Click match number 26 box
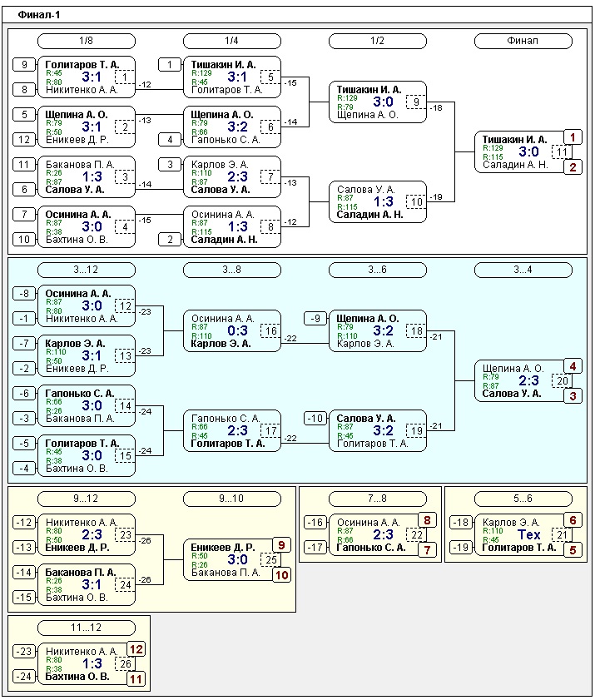This screenshot has width=595, height=700. pyautogui.click(x=125, y=664)
